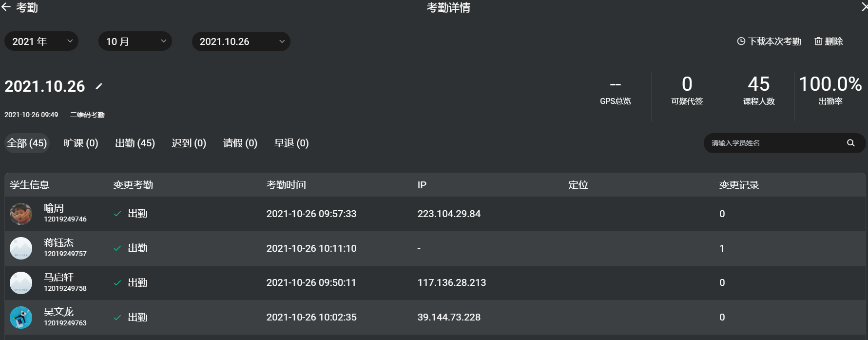This screenshot has width=868, height=340.
Task: Show the 早退 (0) filter tab
Action: pyautogui.click(x=291, y=143)
